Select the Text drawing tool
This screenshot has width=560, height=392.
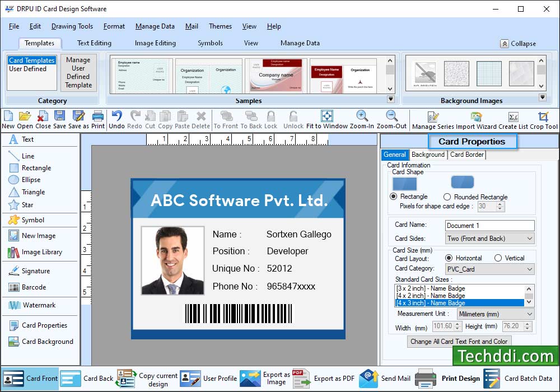coord(21,139)
